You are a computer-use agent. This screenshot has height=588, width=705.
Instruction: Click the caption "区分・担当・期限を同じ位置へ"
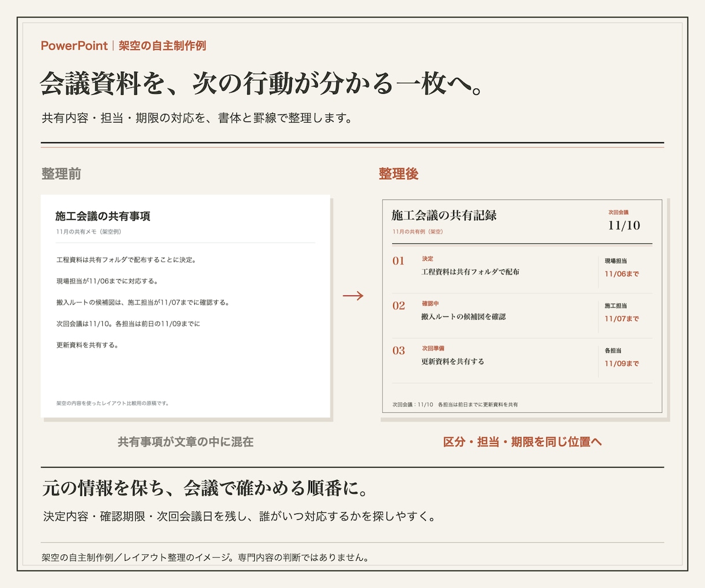pyautogui.click(x=522, y=442)
